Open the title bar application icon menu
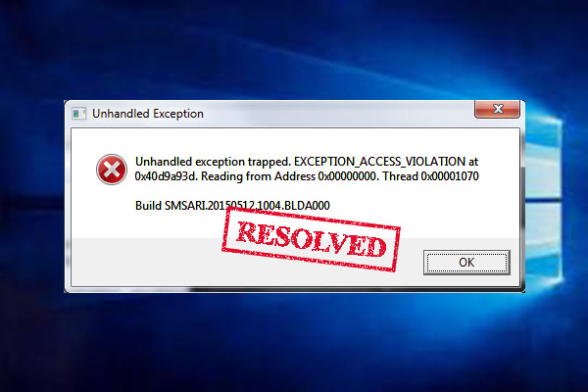 [x=78, y=114]
